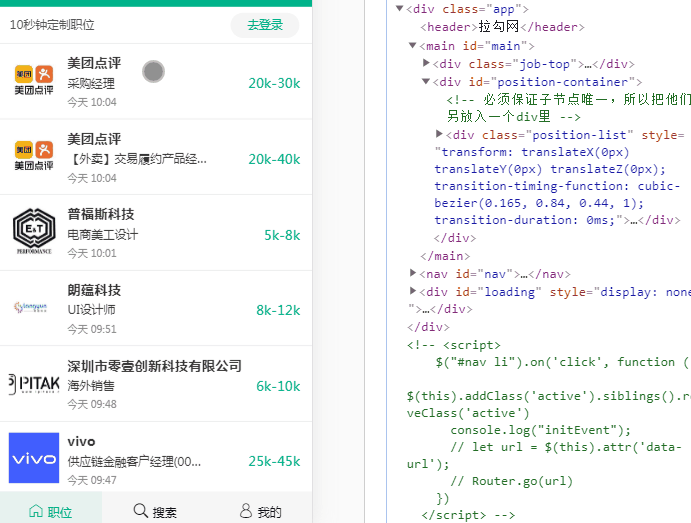Click the 朗蕴科技 company logo
The image size is (691, 523).
[30, 307]
